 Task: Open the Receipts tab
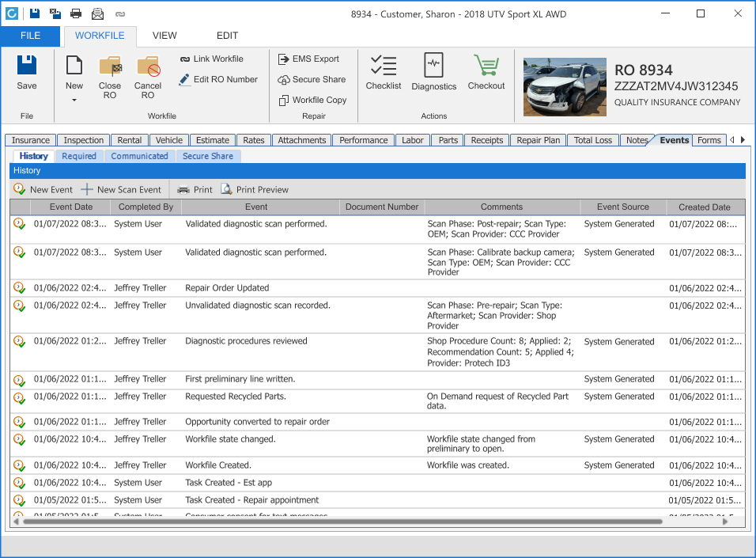[x=487, y=140]
